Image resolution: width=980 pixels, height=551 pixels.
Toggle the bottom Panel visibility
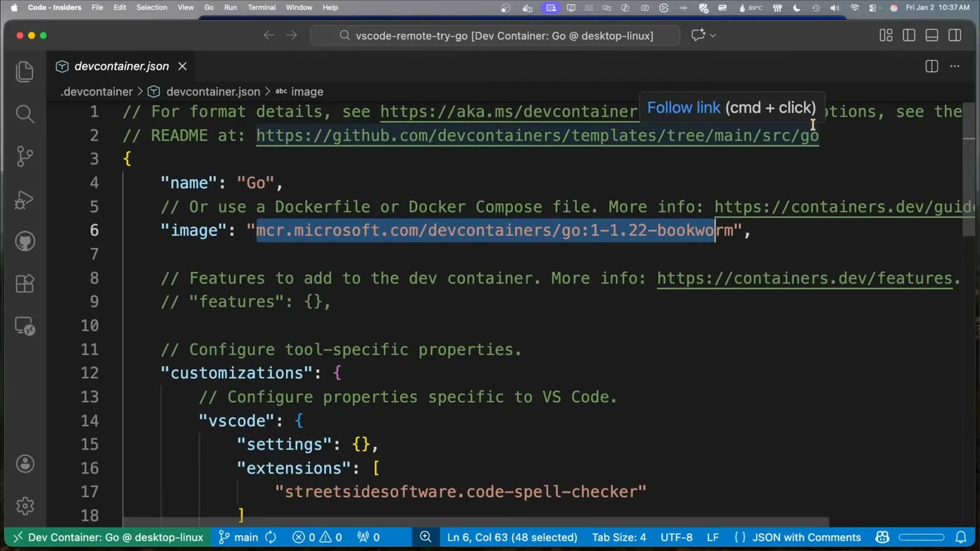tap(932, 36)
